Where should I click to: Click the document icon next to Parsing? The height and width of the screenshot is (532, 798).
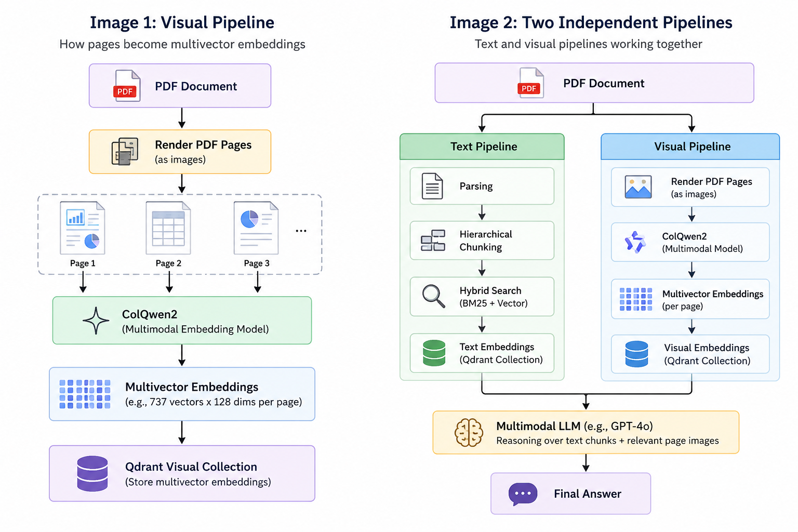432,186
